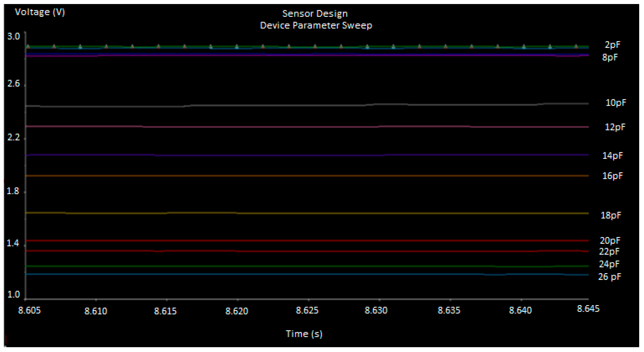
Task: Click the 2.6 voltage axis value
Action: 14,83
